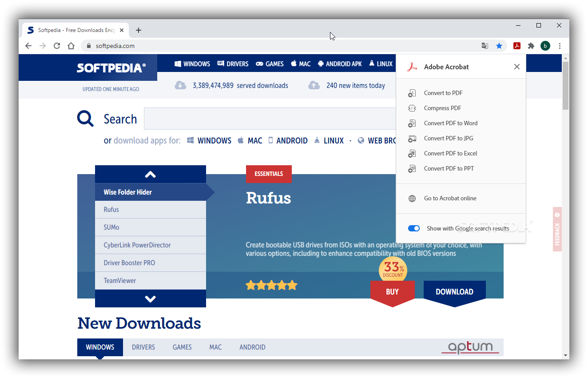Open the GAMES top navigation menu
This screenshot has width=588, height=378.
[x=270, y=64]
